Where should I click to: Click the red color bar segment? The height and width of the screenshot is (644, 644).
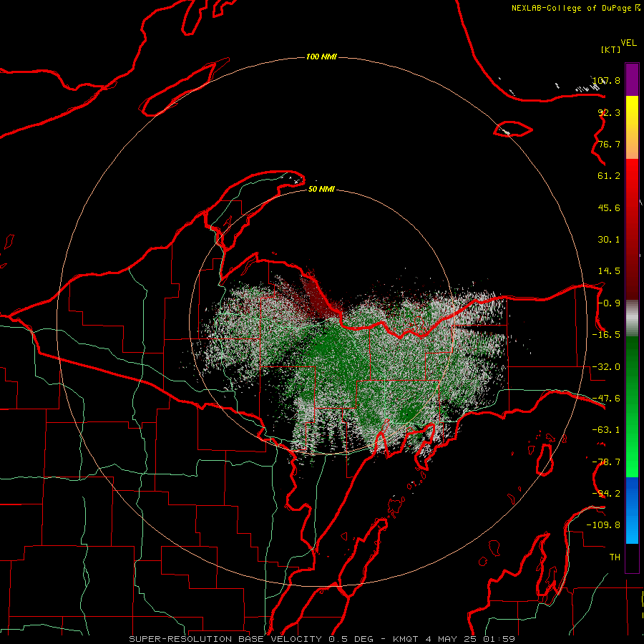(632, 229)
